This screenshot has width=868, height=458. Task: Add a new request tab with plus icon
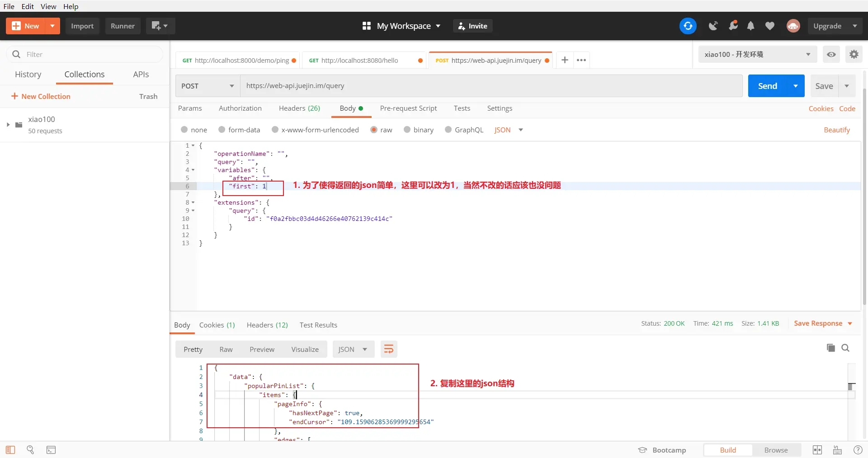coord(565,60)
